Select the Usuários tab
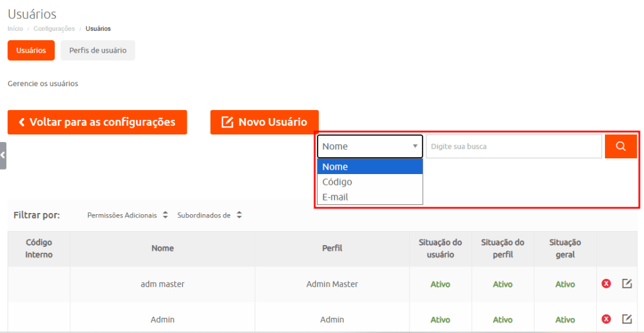644x333 pixels. pos(31,50)
